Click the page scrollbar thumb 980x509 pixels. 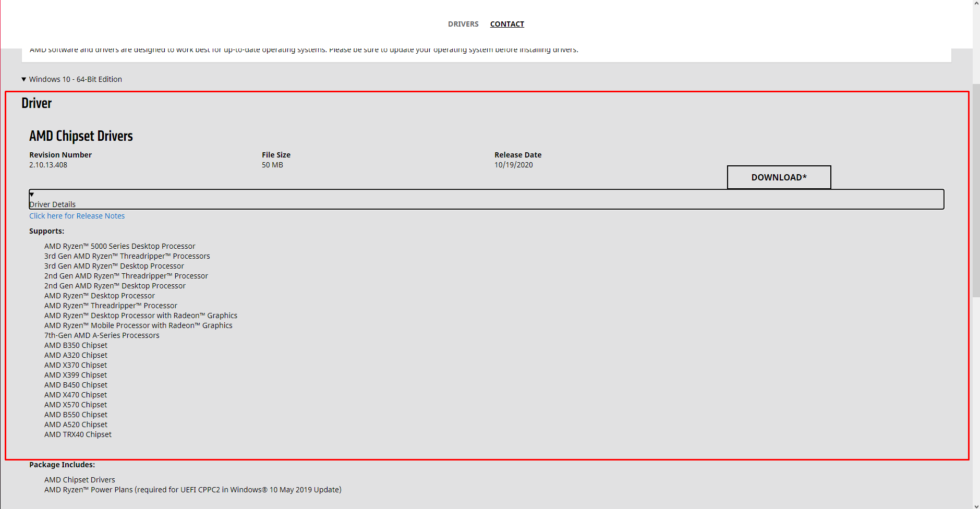pos(976,190)
